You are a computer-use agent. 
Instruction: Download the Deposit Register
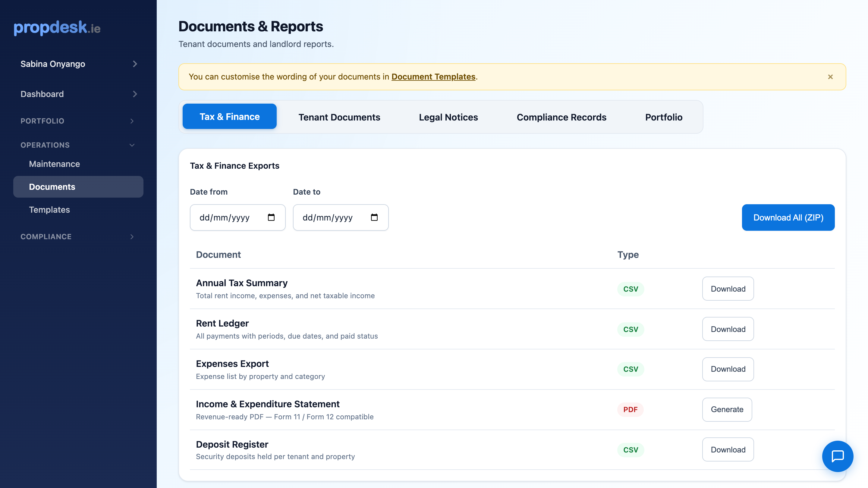pos(728,450)
